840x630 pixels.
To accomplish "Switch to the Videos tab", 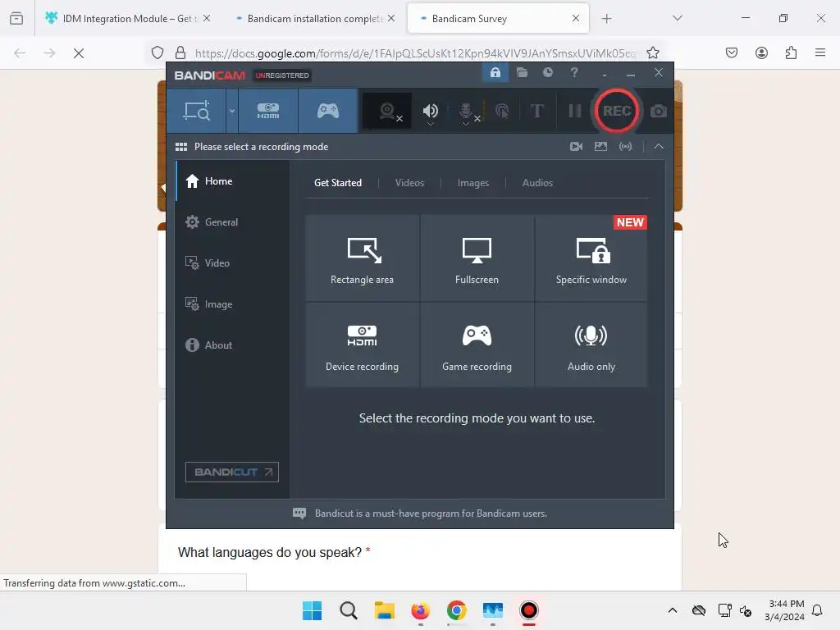I will (x=409, y=183).
